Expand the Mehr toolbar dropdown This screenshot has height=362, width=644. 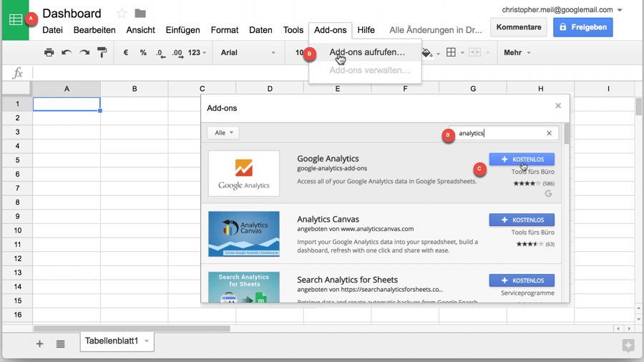click(517, 52)
